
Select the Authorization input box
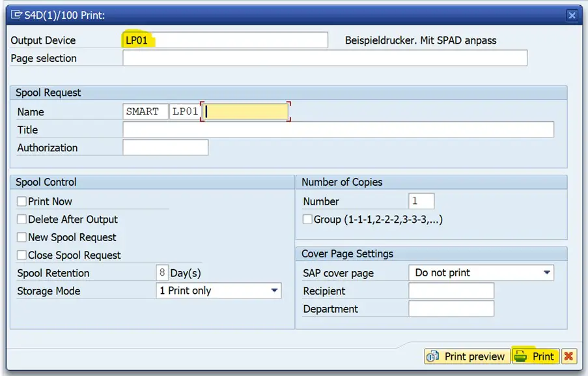pyautogui.click(x=165, y=148)
